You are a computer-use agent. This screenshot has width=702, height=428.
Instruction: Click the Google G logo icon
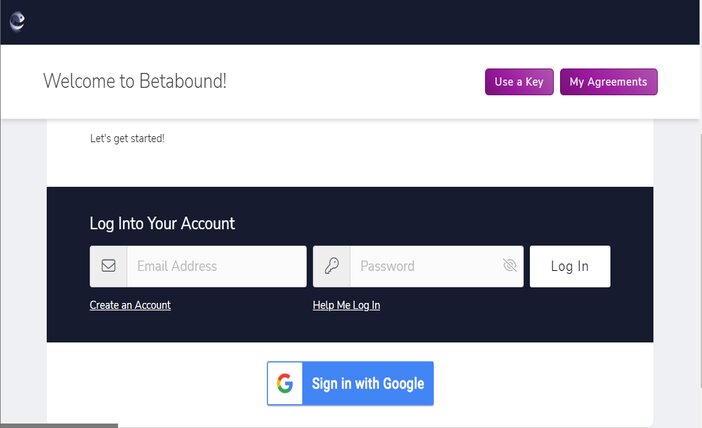click(285, 384)
